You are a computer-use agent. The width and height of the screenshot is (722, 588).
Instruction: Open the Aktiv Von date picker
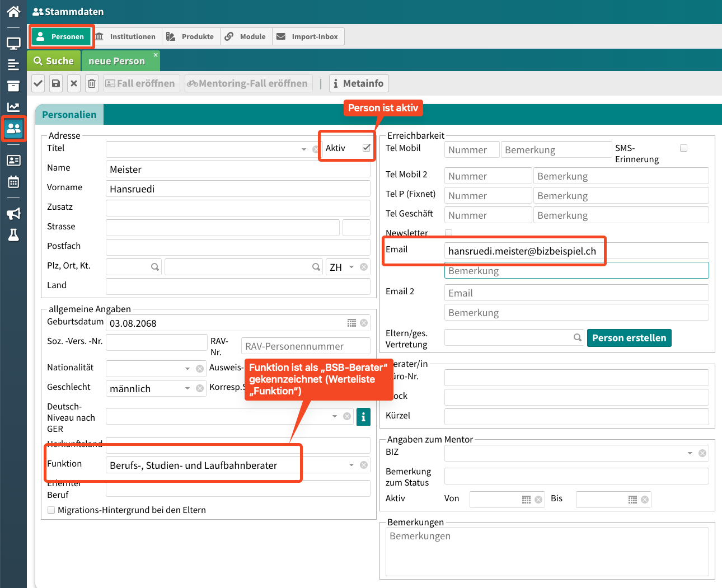[526, 500]
